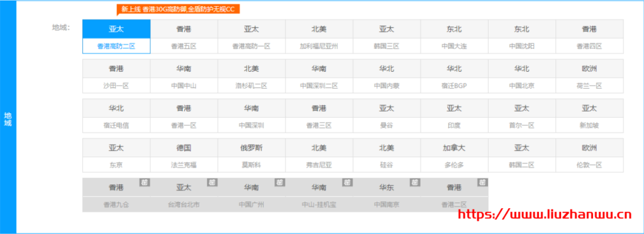Viewport: 644px width, 234px height.
Task: Pick the 中国深圳 region card
Action: (252, 116)
